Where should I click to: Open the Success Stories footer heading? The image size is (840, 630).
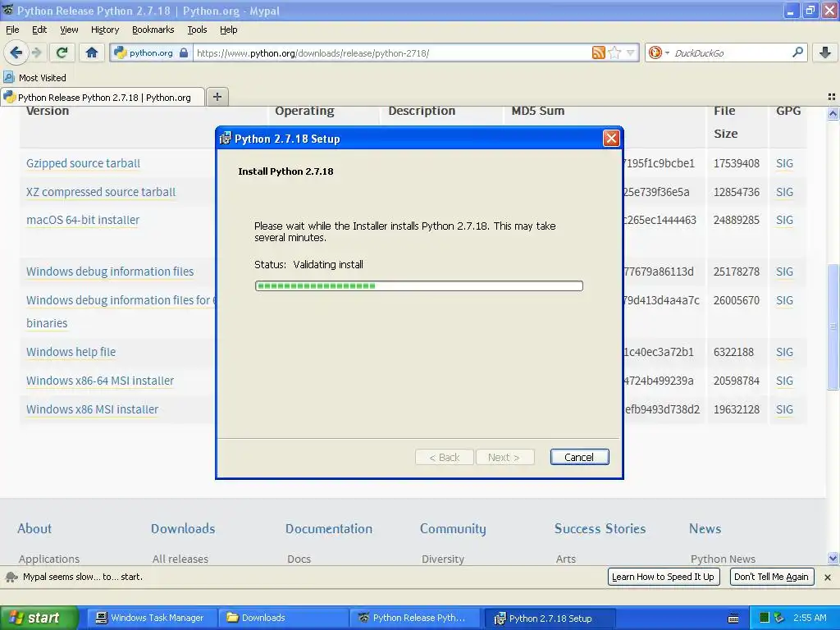pos(600,528)
